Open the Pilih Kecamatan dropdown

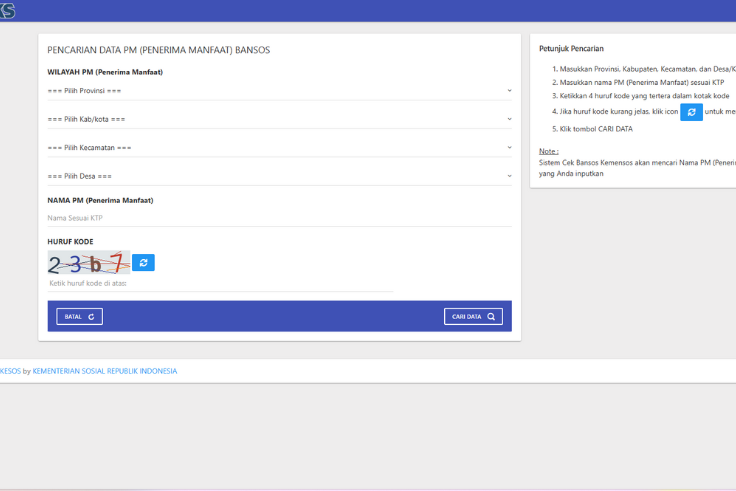click(279, 147)
